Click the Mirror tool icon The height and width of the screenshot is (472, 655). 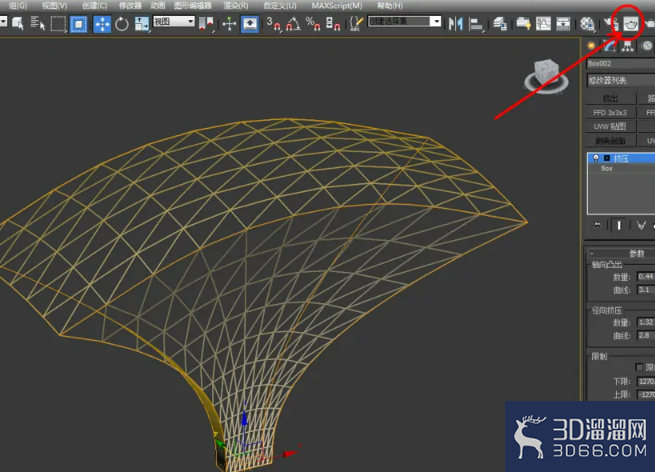tap(455, 24)
